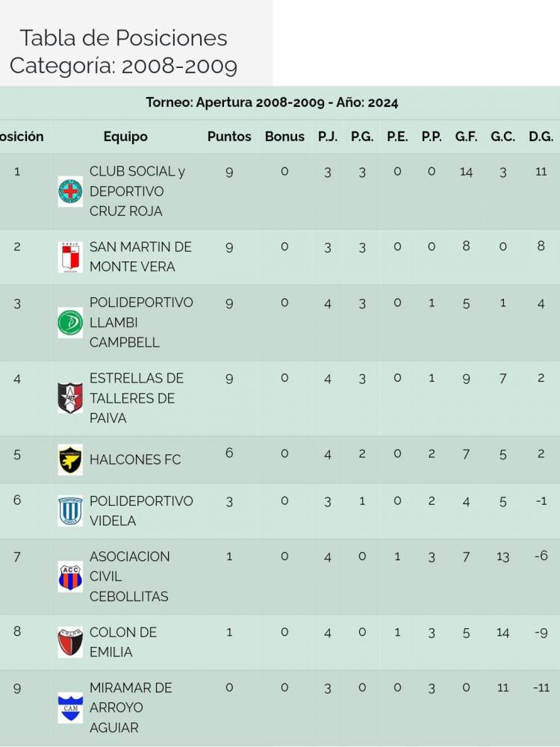560x747 pixels.
Task: Open CLUB SOCIAL y DEPORTIVO CRUZ ROJA team
Action: coord(137,191)
